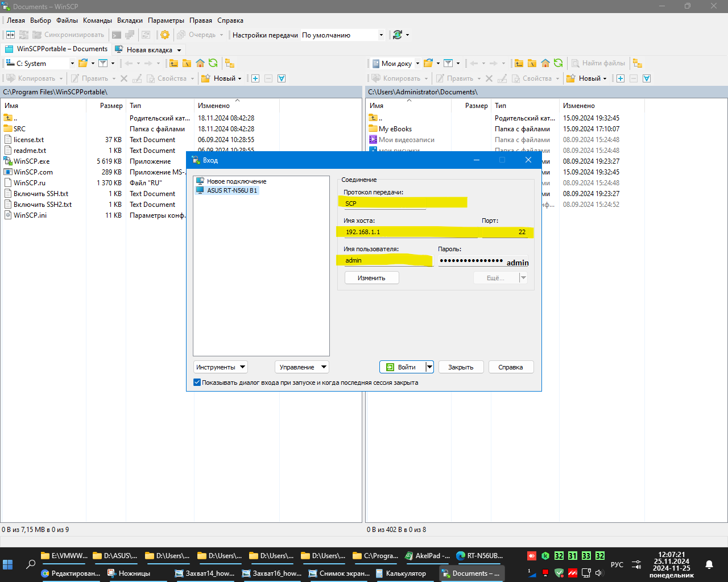Viewport: 728px width, 582px height.
Task: Open Калькулятор from the taskbar
Action: [x=405, y=573]
